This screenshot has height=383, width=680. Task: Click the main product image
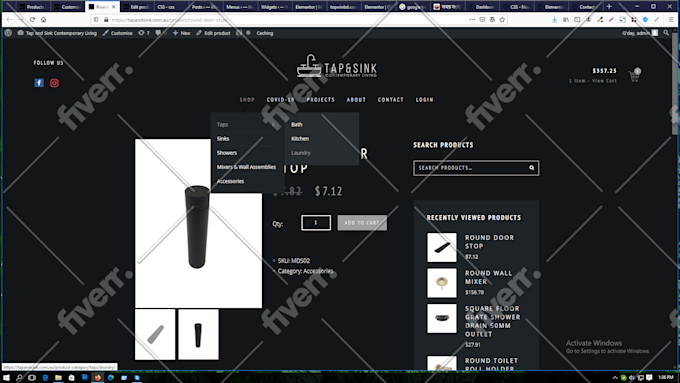point(198,223)
